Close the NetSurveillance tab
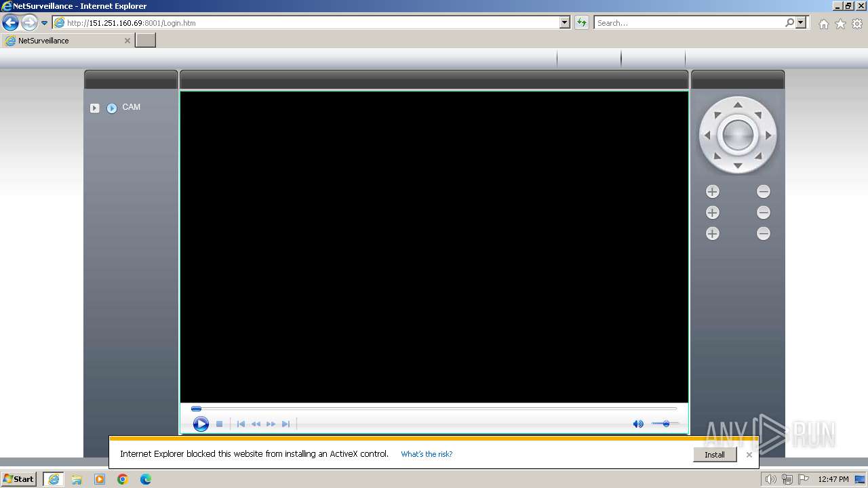Image resolution: width=868 pixels, height=488 pixels. pos(127,41)
